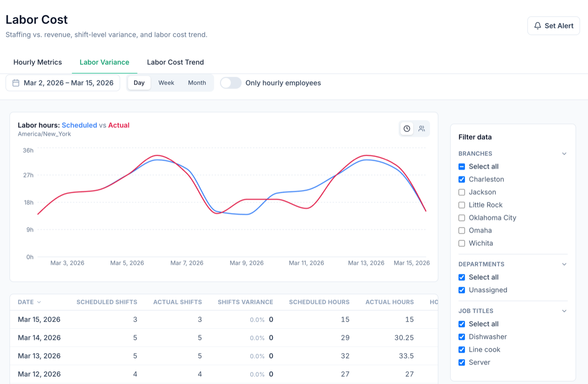Toggle Departments Select all checkbox

(462, 277)
